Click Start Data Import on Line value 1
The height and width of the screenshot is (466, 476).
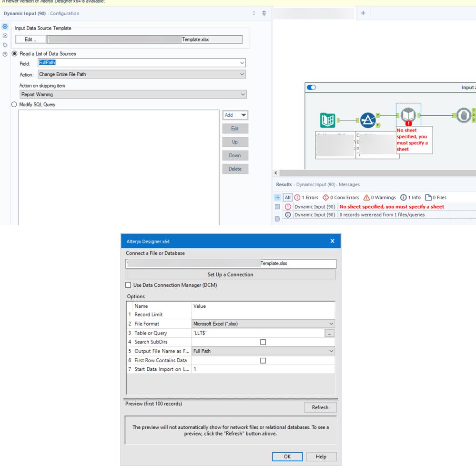[263, 369]
